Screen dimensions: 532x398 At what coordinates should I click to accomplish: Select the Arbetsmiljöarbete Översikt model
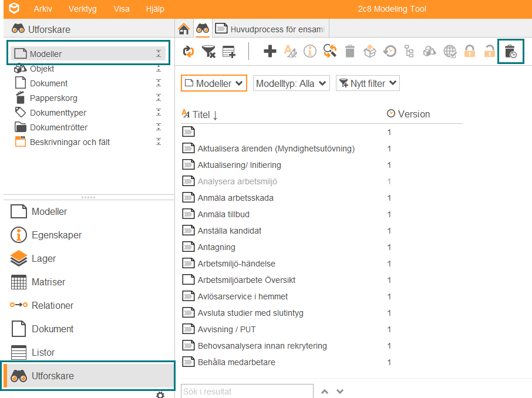click(246, 280)
